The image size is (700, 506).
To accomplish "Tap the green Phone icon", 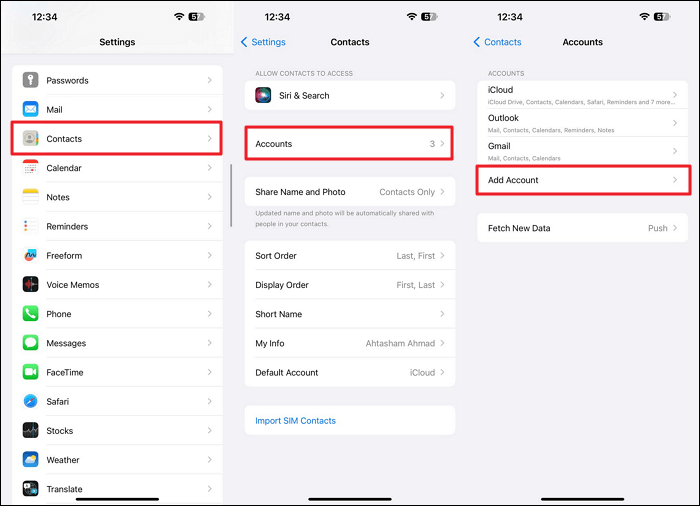I will pyautogui.click(x=30, y=314).
